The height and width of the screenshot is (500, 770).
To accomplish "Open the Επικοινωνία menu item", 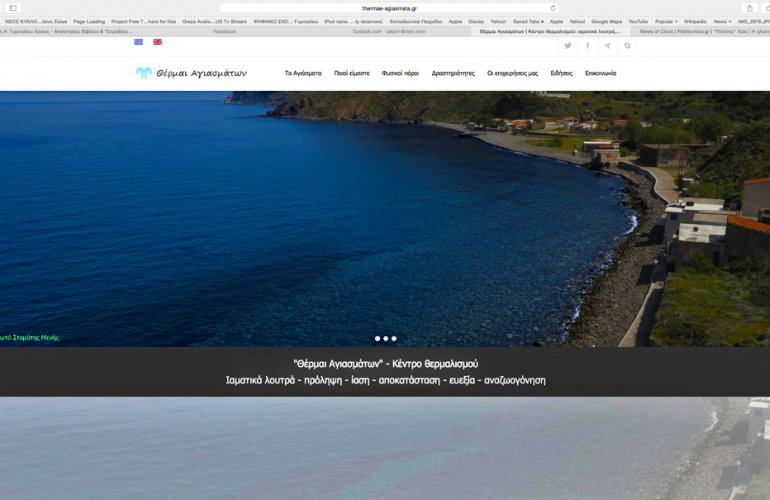I will (x=600, y=73).
